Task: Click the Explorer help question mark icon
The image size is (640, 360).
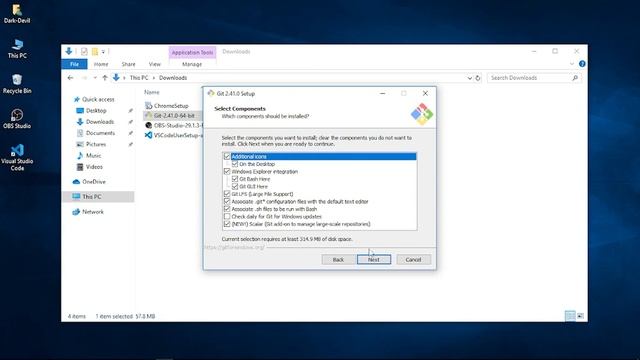Action: 582,64
